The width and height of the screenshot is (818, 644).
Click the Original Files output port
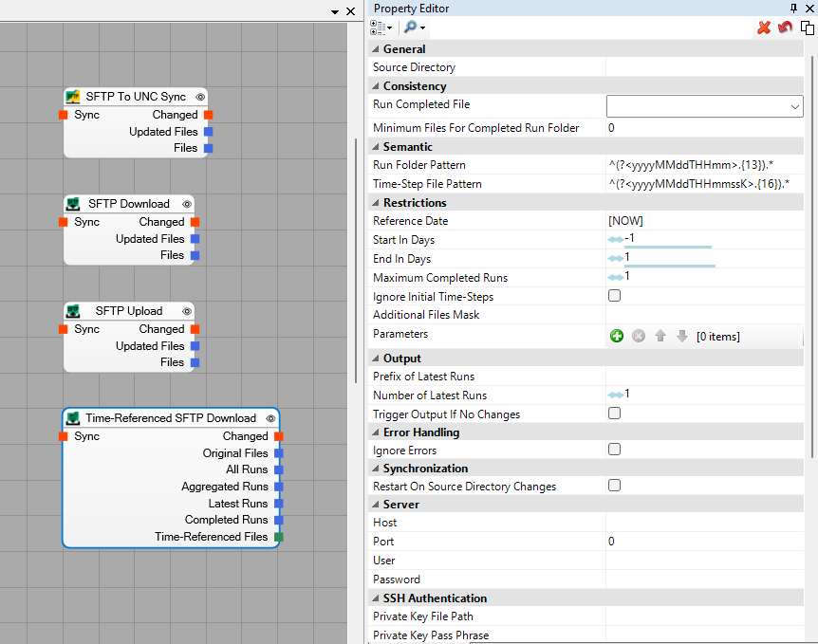pyautogui.click(x=279, y=453)
